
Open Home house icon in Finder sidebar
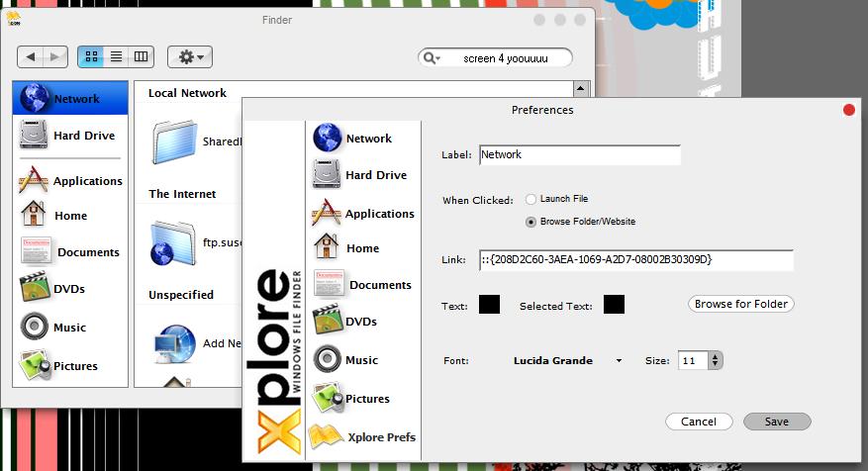click(x=34, y=214)
